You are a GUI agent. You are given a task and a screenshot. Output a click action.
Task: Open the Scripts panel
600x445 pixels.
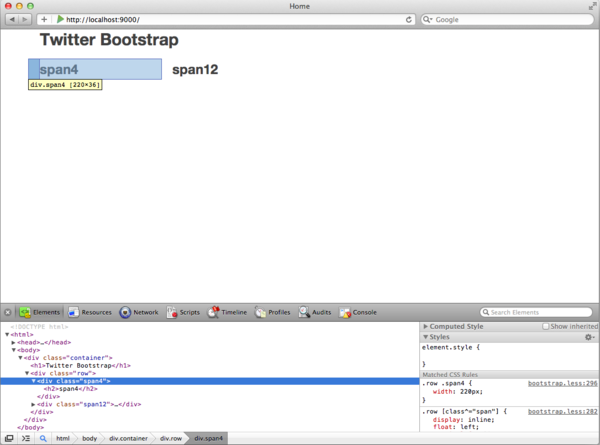pyautogui.click(x=183, y=312)
